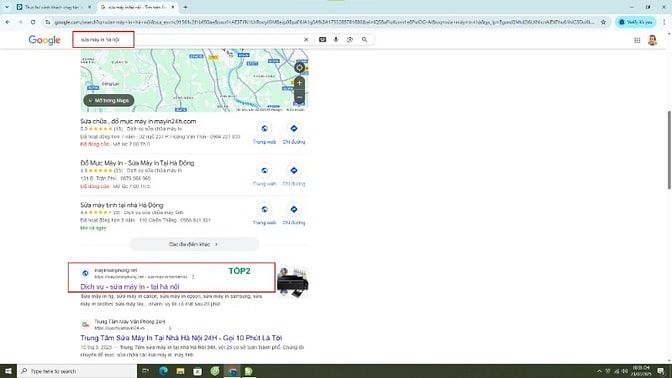Click Mở trong Maps button
Image resolution: width=672 pixels, height=378 pixels.
click(108, 100)
